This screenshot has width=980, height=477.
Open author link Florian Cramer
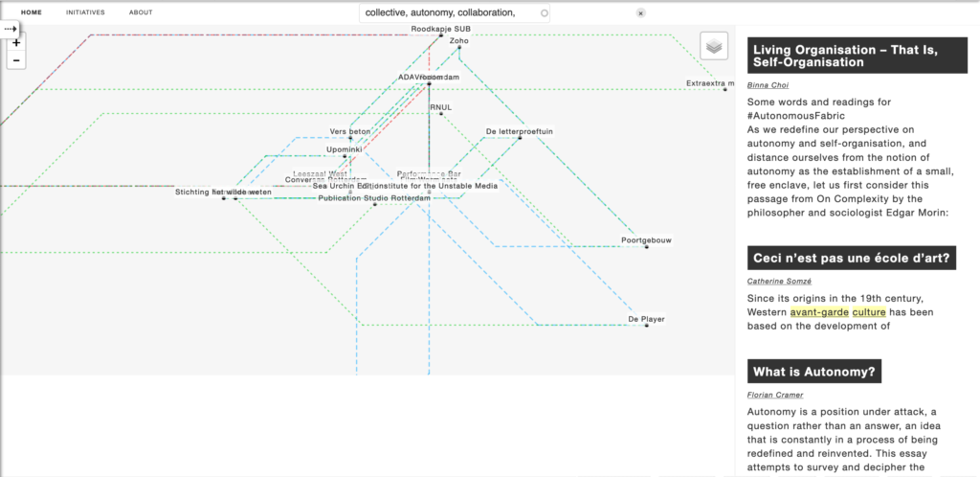coord(775,395)
